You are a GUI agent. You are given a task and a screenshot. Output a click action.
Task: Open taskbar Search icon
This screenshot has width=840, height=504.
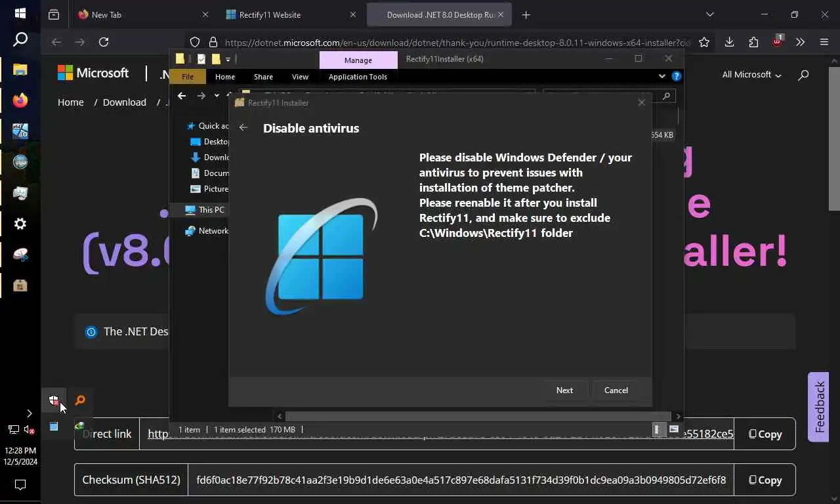pos(20,39)
